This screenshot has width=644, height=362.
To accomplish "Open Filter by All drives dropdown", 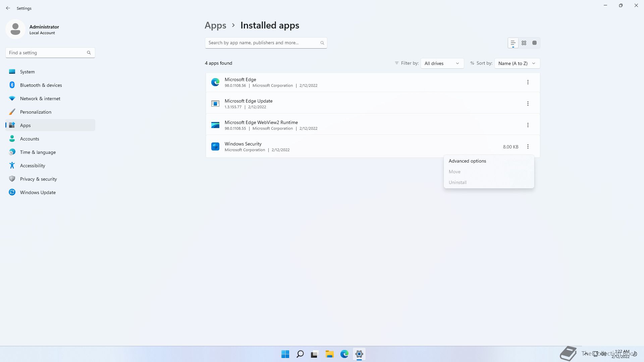I will [442, 63].
